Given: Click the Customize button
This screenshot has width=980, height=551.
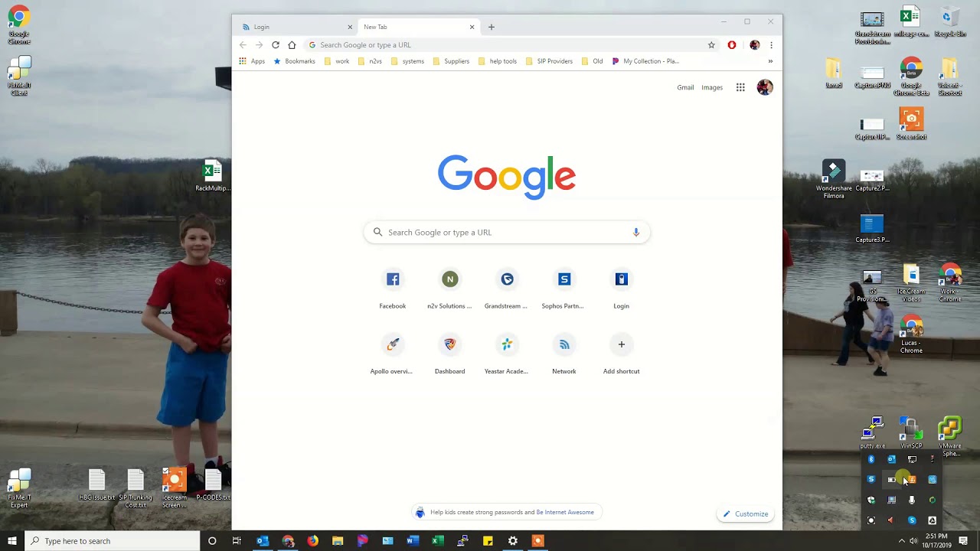Looking at the screenshot, I should (746, 514).
